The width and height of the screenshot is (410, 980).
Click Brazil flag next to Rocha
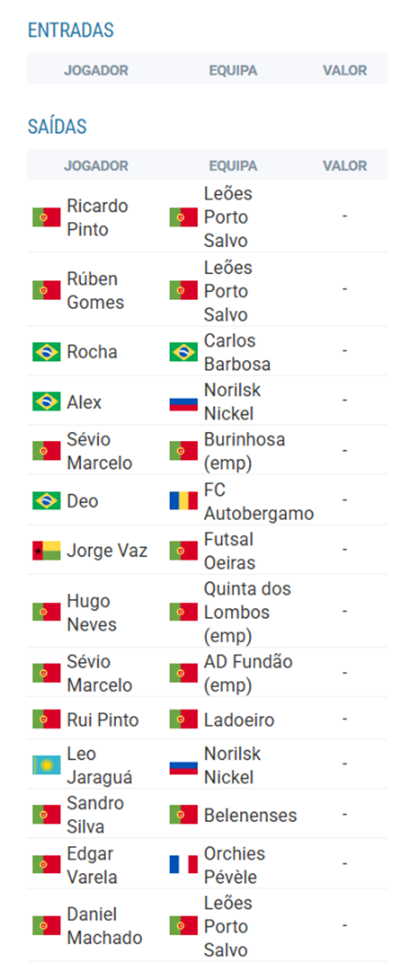pos(47,352)
